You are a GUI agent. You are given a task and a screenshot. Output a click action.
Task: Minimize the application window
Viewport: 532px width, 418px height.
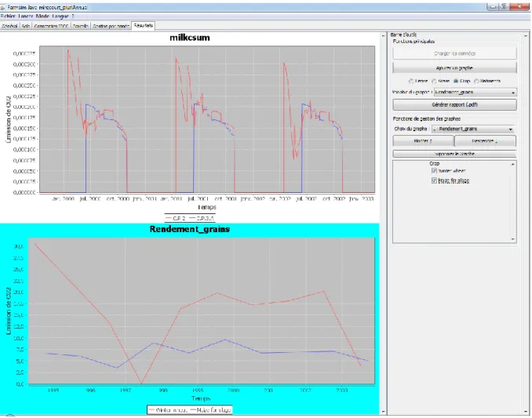pyautogui.click(x=492, y=6)
